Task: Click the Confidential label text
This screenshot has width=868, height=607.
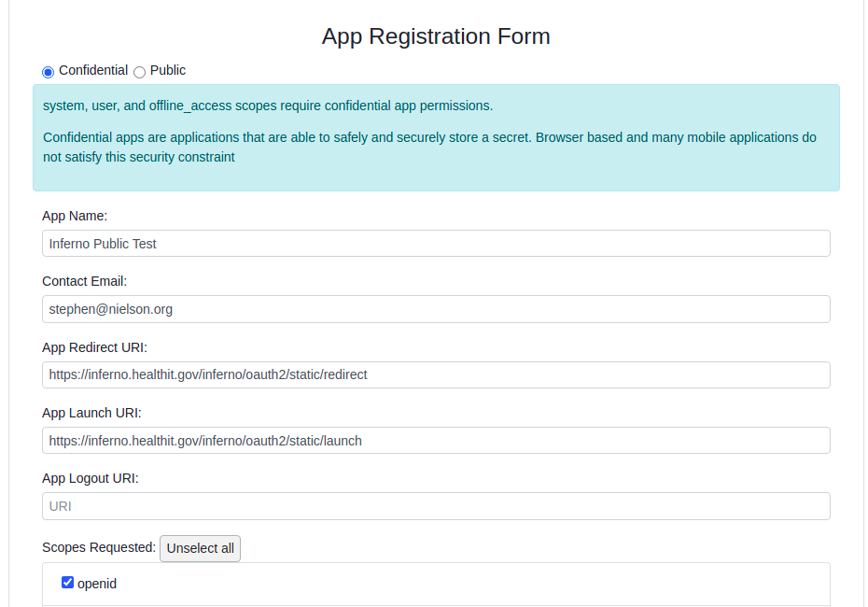Action: pos(93,70)
